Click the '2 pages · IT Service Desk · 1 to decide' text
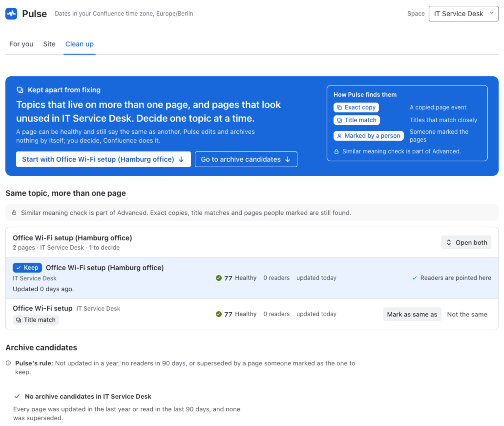This screenshot has width=504, height=426. pos(66,247)
